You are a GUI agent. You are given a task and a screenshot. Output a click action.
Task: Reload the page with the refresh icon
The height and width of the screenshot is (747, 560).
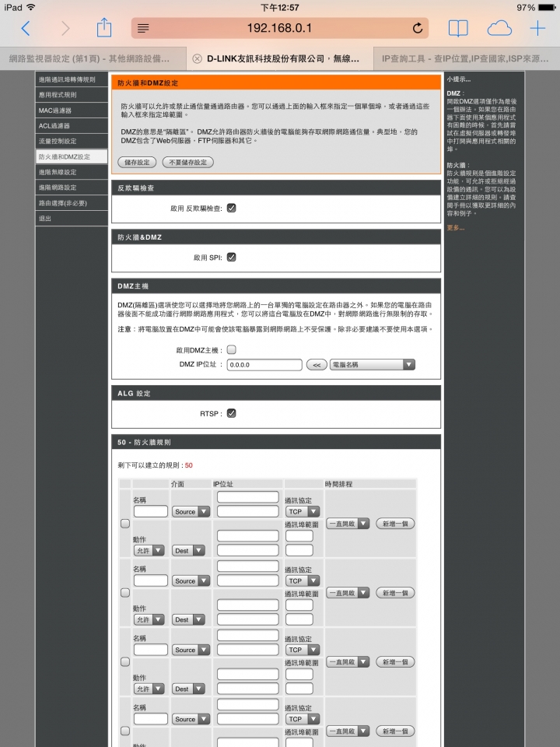tap(418, 28)
